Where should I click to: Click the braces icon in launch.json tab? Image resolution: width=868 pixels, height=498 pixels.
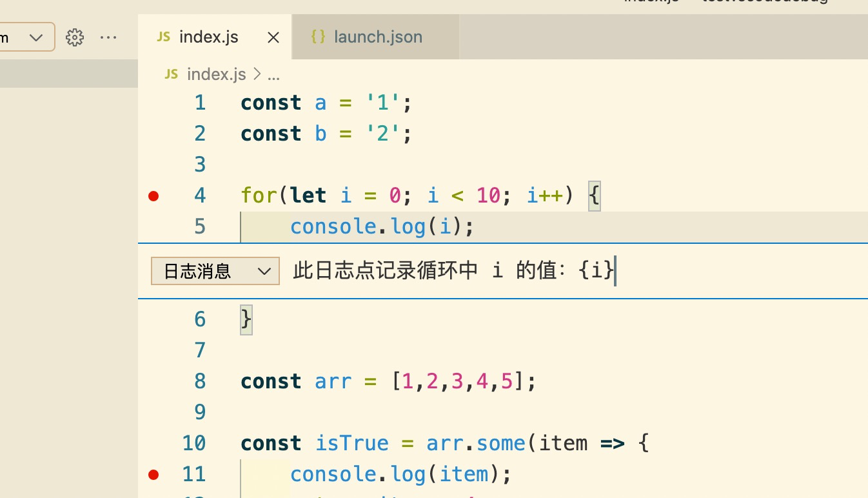pyautogui.click(x=318, y=37)
